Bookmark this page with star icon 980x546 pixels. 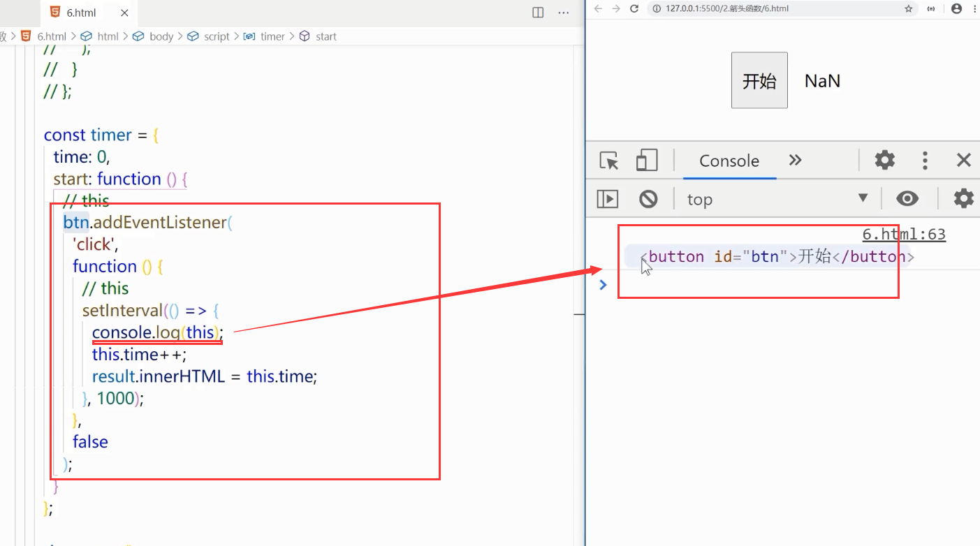click(x=909, y=8)
